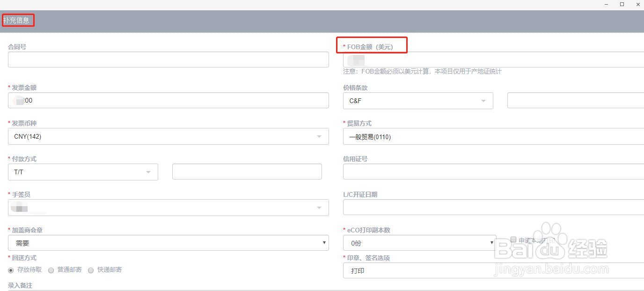Select the 存放待取 radio button
644x291 pixels.
[x=11, y=270]
